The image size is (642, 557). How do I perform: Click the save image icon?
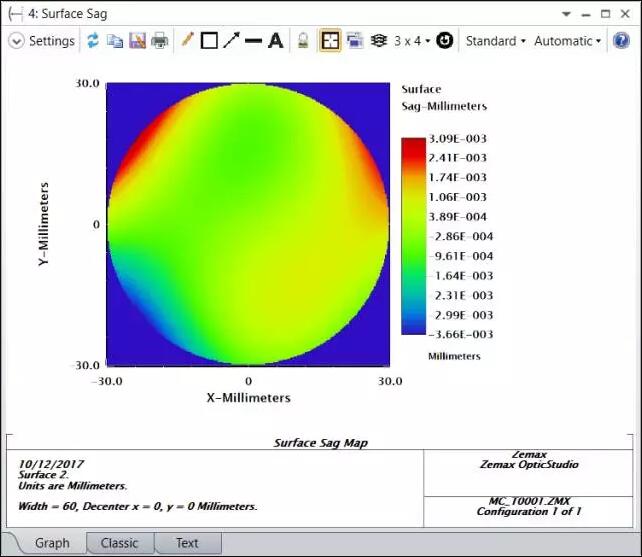click(137, 41)
